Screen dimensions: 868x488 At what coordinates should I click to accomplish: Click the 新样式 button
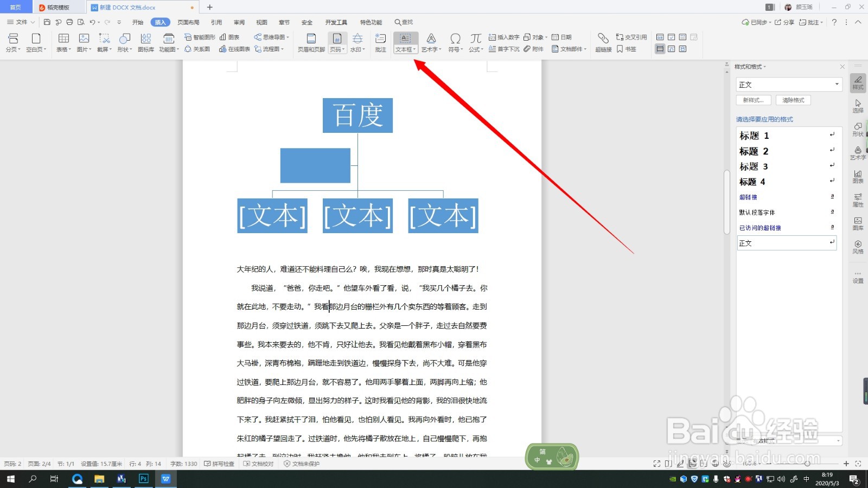point(753,100)
